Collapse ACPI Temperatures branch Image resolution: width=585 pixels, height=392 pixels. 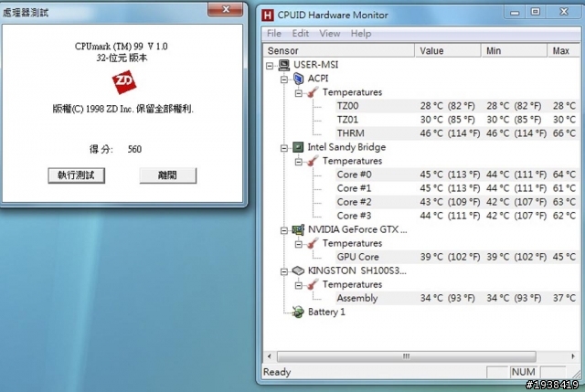click(x=299, y=93)
